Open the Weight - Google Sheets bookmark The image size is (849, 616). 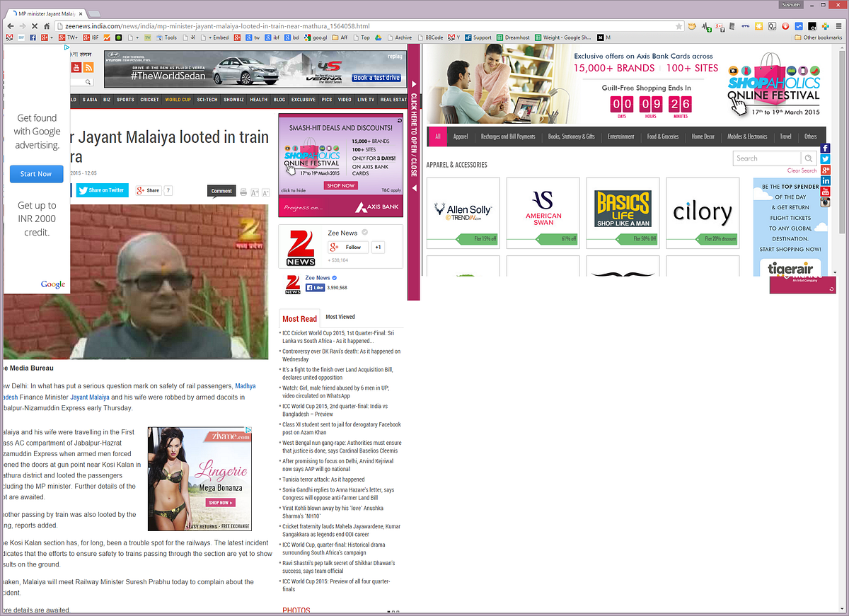point(563,37)
